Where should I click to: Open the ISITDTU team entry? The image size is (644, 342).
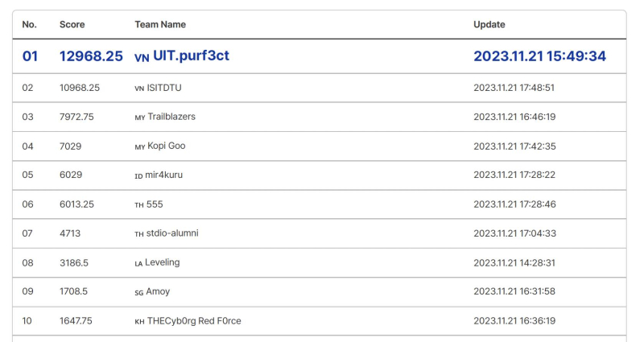(164, 88)
